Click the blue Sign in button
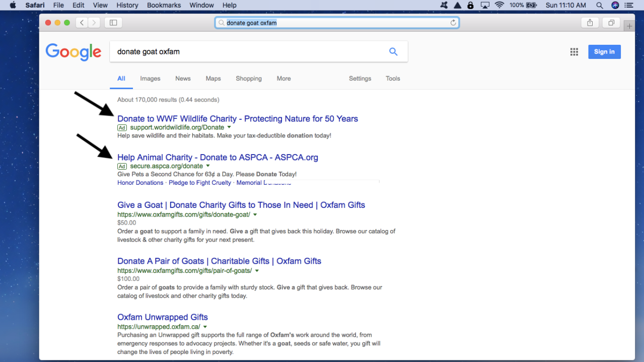The width and height of the screenshot is (644, 362). (604, 52)
